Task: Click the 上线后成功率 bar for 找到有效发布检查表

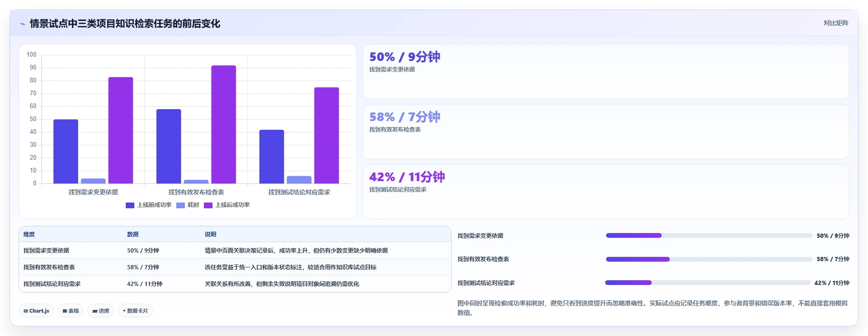Action: pos(223,124)
